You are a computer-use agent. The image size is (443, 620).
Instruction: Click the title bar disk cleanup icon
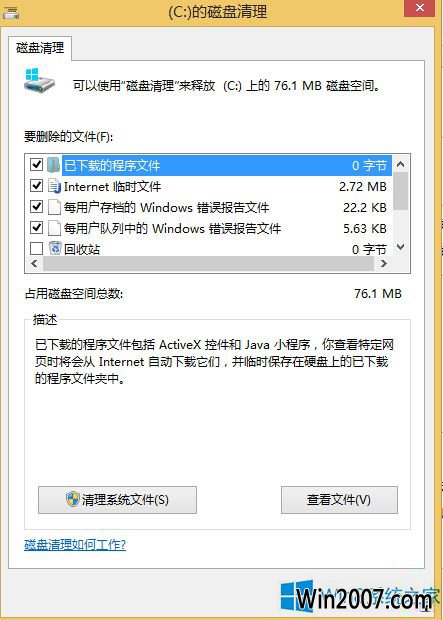pos(11,14)
